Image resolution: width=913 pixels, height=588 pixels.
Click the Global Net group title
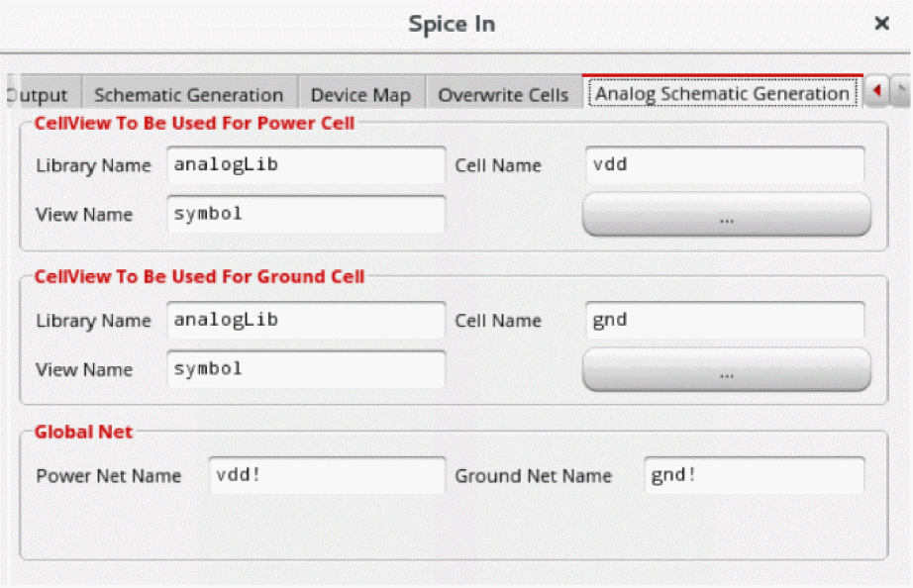click(x=83, y=432)
